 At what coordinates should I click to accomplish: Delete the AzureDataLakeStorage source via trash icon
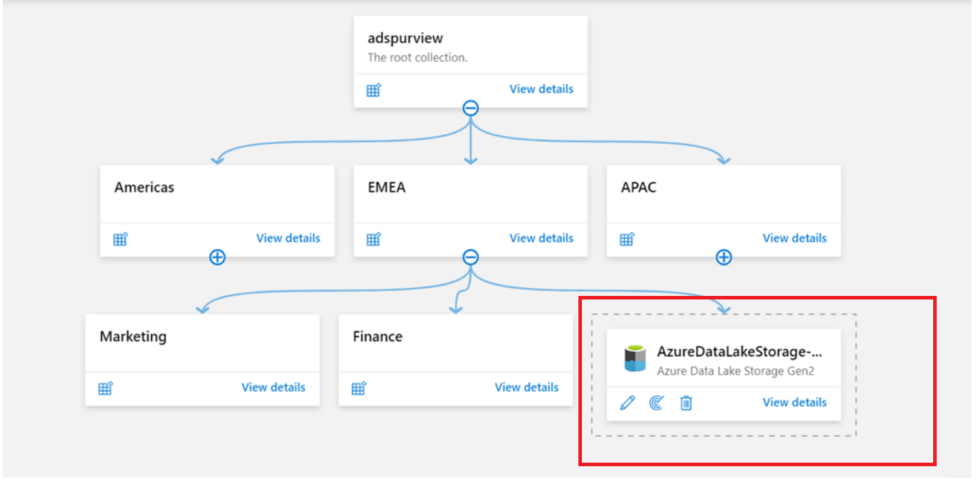click(x=686, y=402)
